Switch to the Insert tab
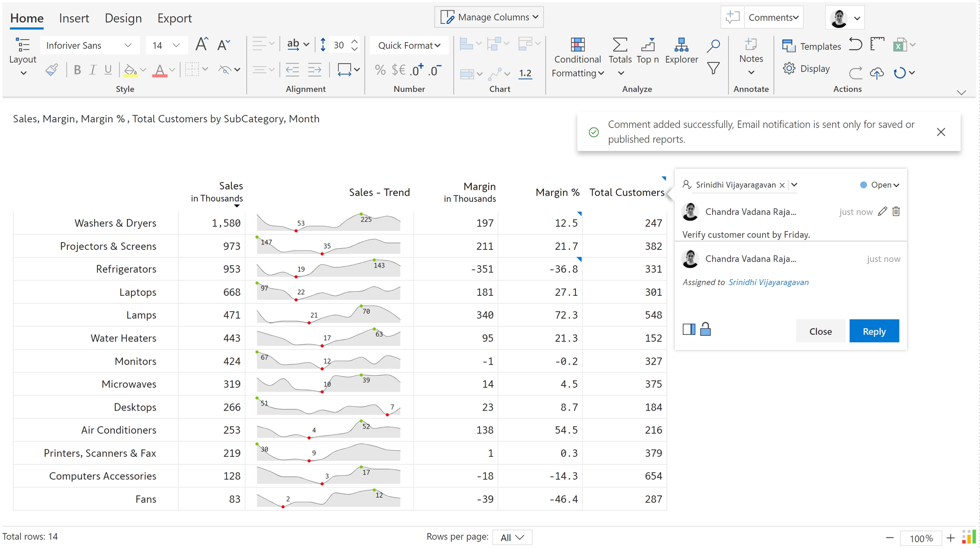The height and width of the screenshot is (549, 980). [74, 18]
